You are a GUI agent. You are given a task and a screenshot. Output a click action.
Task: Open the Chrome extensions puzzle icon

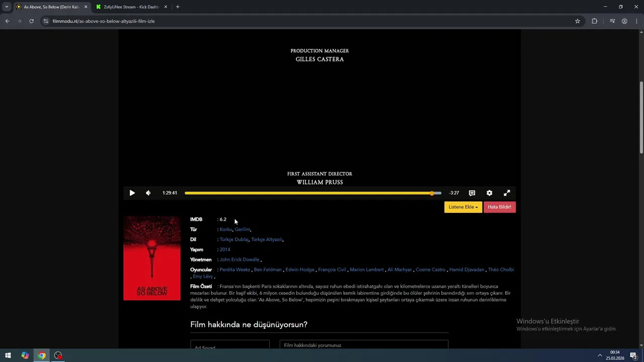[x=595, y=21]
